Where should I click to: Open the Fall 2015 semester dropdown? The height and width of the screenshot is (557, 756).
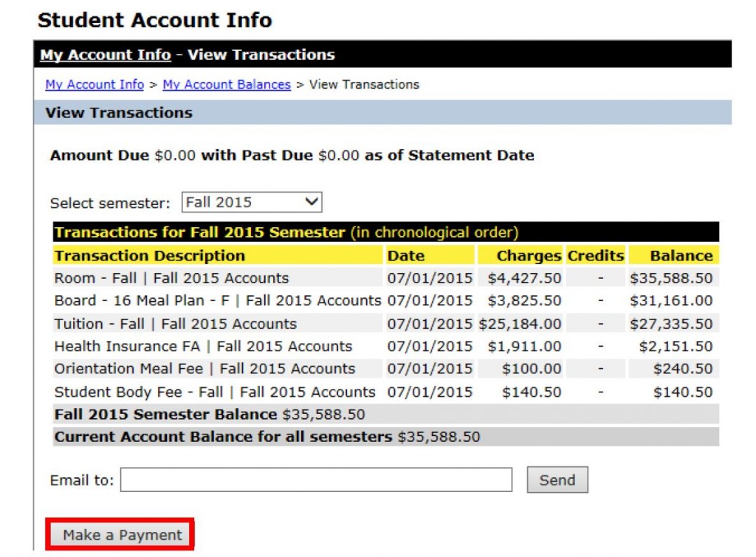coord(251,201)
